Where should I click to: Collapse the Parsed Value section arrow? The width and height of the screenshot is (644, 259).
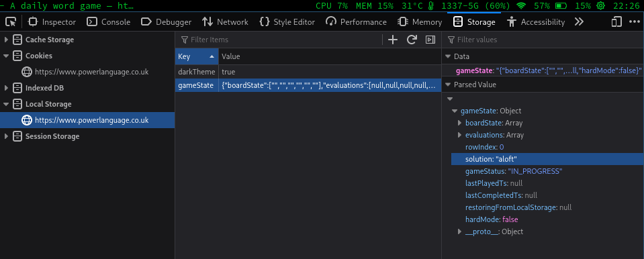tap(447, 85)
